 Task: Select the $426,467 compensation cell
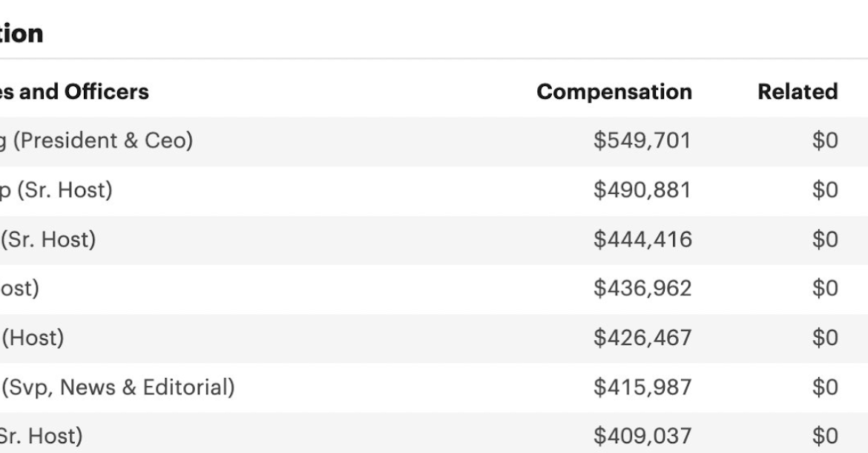642,338
